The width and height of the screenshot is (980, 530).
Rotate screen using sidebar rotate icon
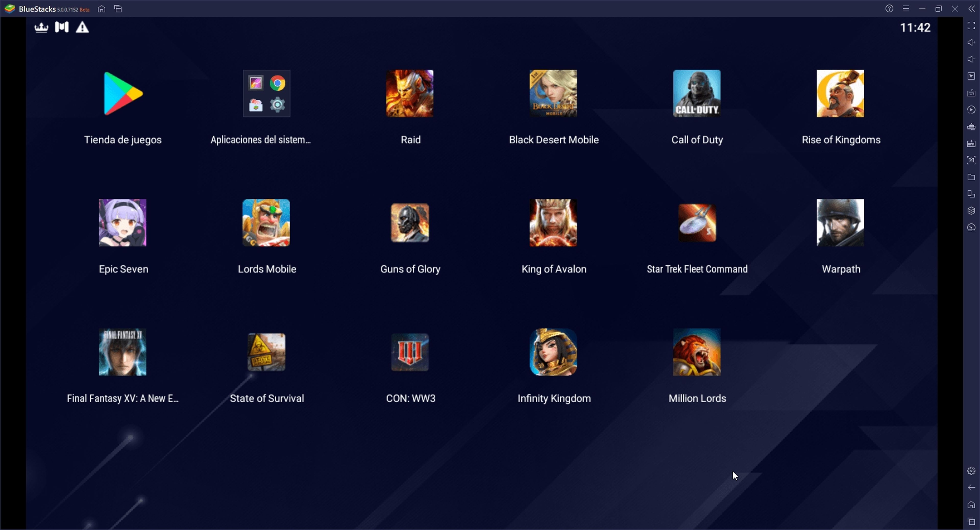[971, 194]
